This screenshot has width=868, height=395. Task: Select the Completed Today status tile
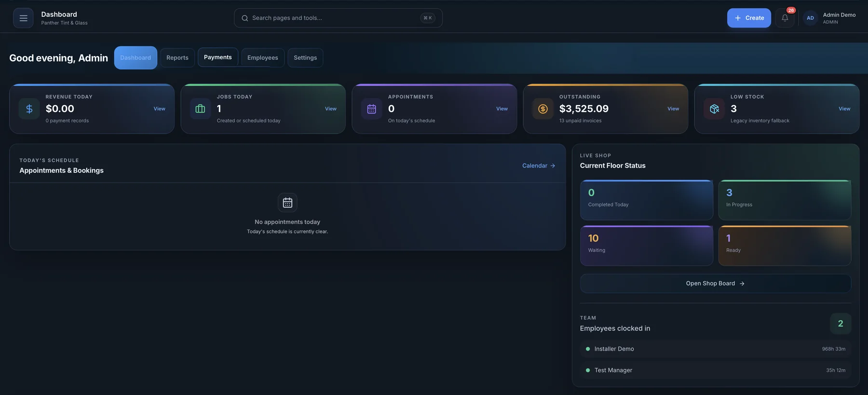[647, 200]
